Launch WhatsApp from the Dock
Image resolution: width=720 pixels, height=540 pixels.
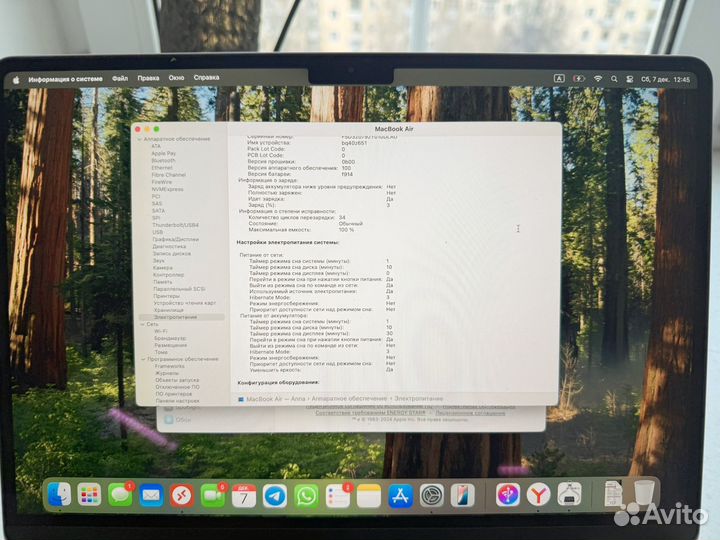[306, 496]
